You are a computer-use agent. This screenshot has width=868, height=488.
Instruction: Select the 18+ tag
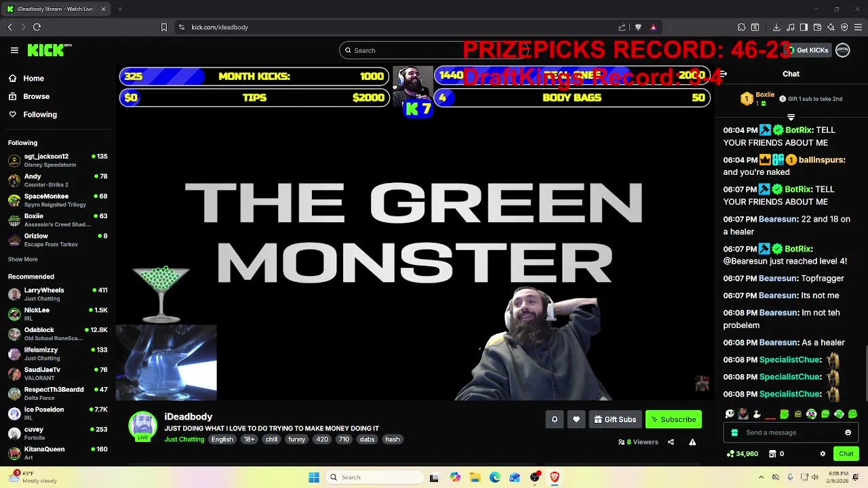click(249, 439)
